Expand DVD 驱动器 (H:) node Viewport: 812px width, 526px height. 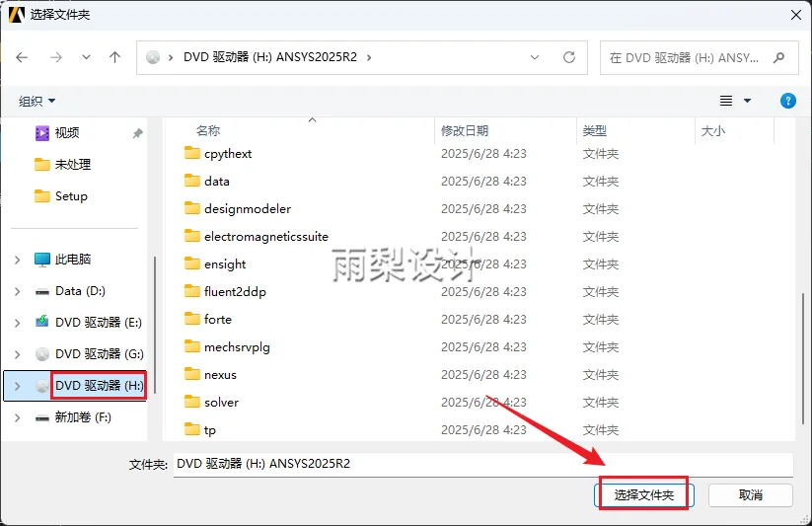point(17,386)
